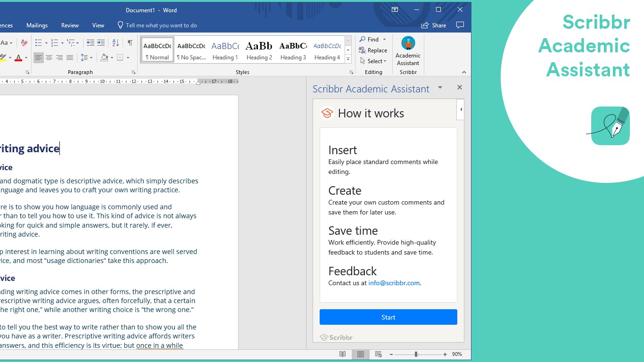Open the Review tab
Image resolution: width=644 pixels, height=362 pixels.
pyautogui.click(x=70, y=25)
